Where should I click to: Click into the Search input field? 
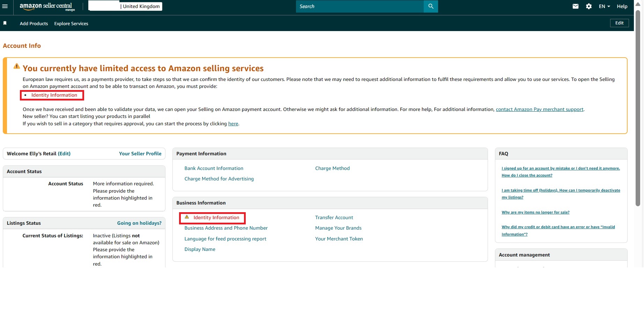pyautogui.click(x=360, y=6)
